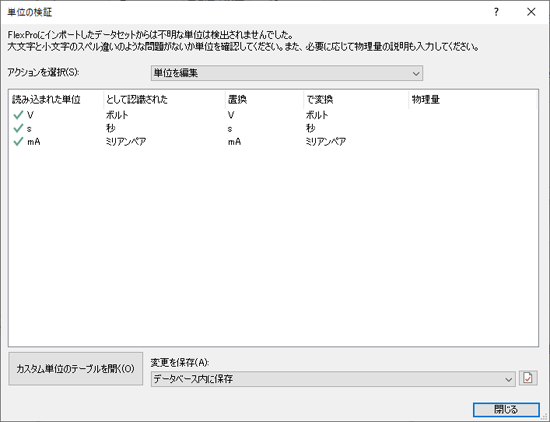
Task: Close the 単位の検証 dialog window
Action: [x=531, y=12]
